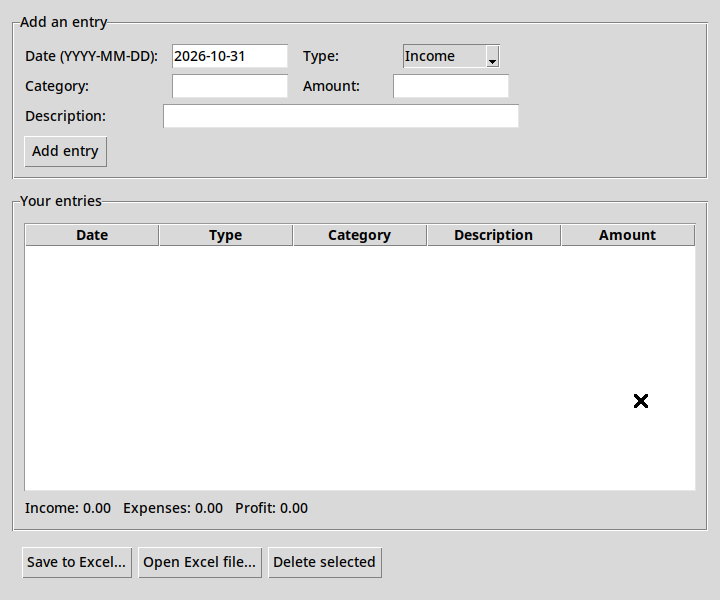The image size is (720, 600).
Task: Click the 'Type:' label
Action: pyautogui.click(x=321, y=56)
